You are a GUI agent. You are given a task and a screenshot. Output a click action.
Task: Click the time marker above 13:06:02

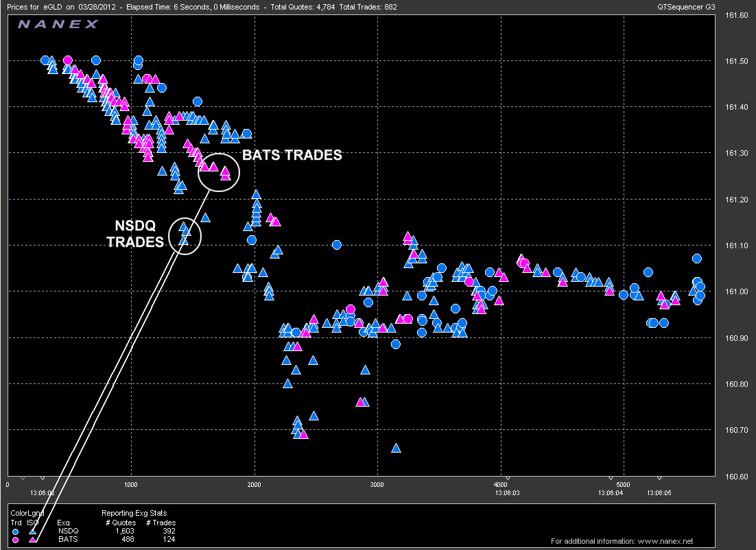[x=43, y=479]
